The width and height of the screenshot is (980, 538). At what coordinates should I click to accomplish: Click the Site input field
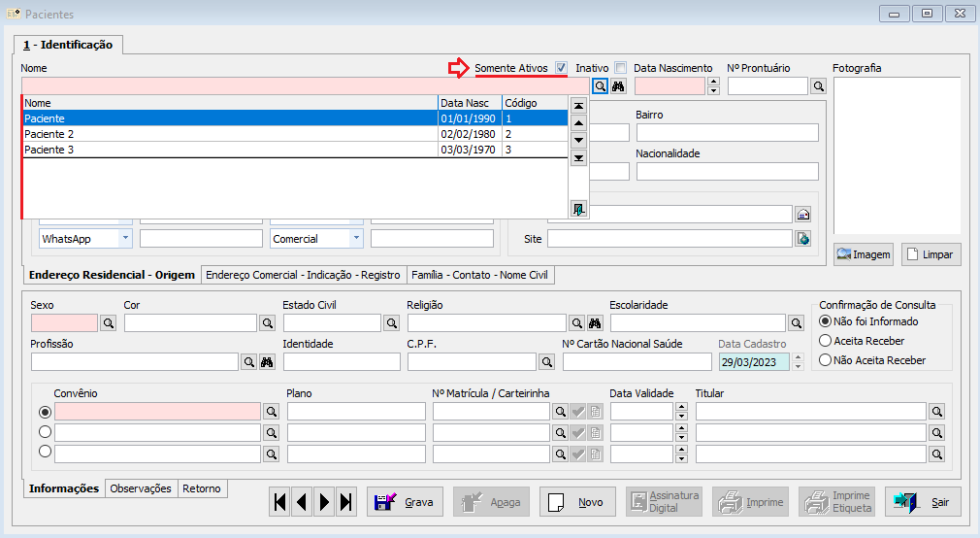tap(670, 238)
